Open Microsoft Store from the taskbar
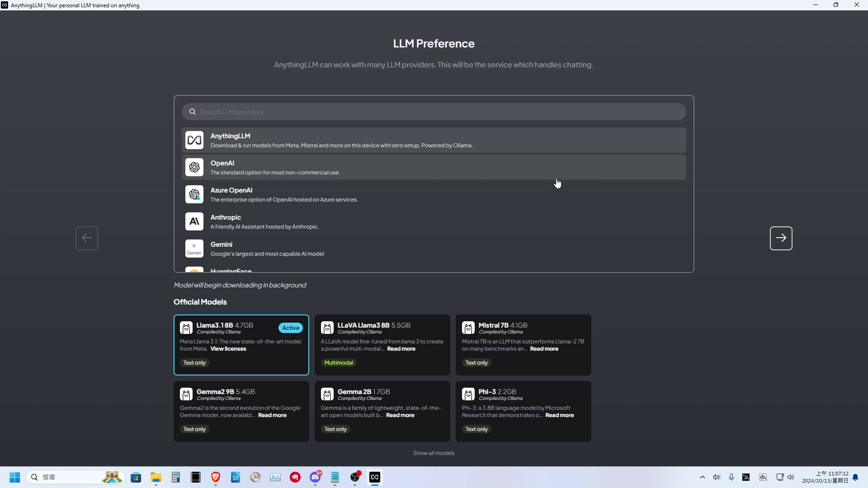This screenshot has height=488, width=868. point(136,477)
